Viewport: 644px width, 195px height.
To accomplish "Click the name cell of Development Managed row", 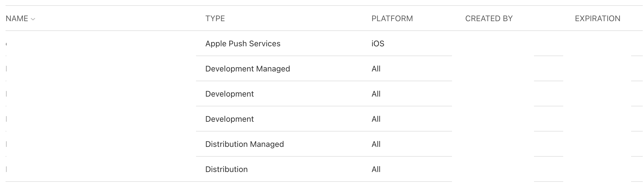I will 101,69.
